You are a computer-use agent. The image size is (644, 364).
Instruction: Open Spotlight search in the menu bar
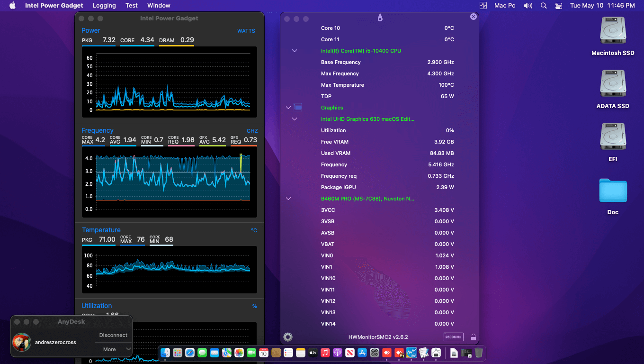pyautogui.click(x=543, y=5)
